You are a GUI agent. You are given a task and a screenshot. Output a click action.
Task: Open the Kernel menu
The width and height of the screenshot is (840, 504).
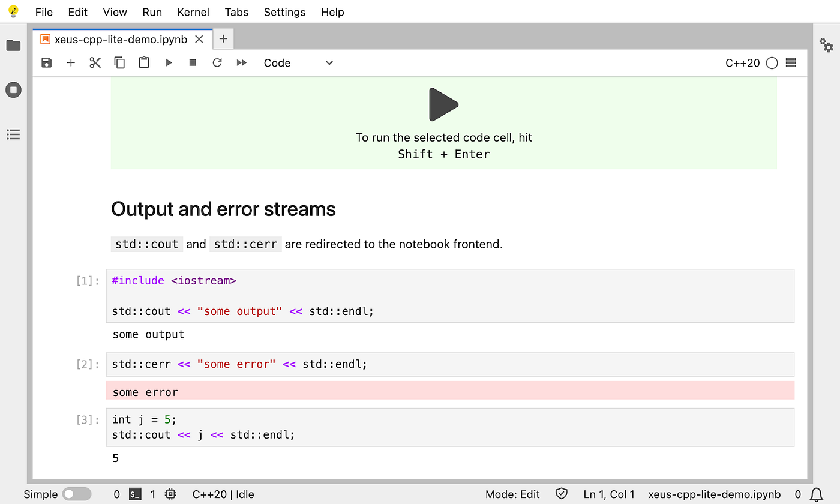click(x=193, y=12)
